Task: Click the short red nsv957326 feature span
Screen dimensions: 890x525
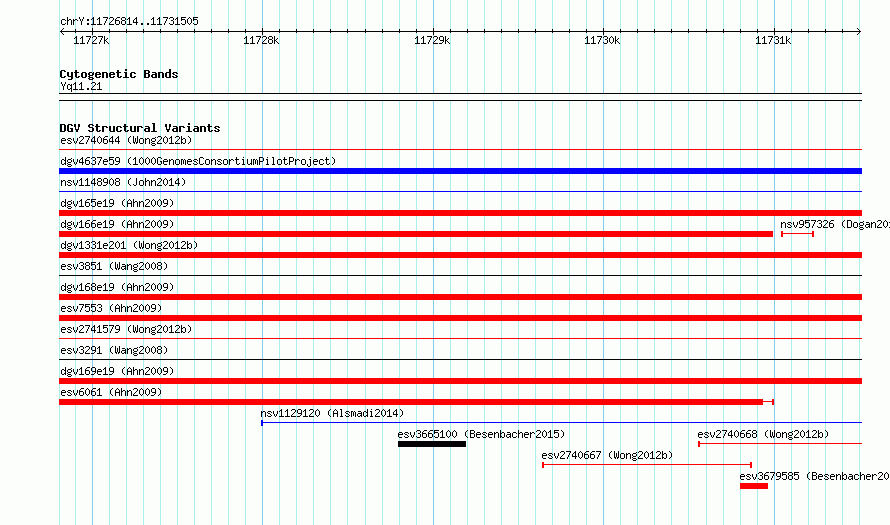Action: (x=797, y=234)
